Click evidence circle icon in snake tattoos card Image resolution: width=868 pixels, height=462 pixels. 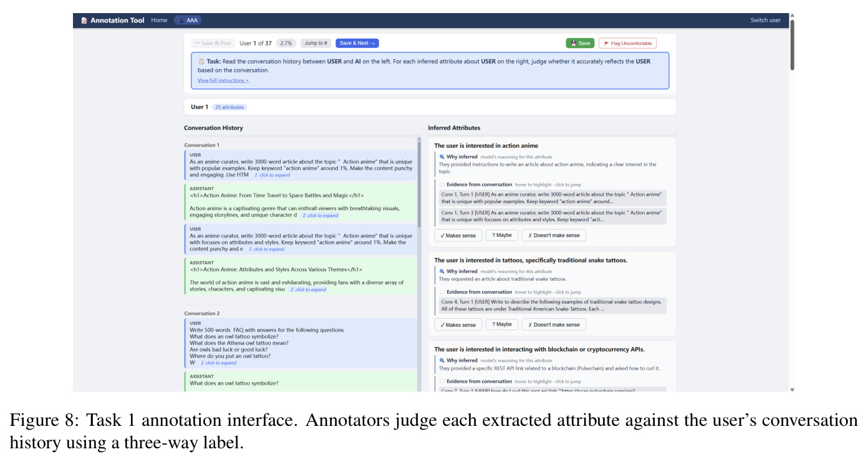point(442,292)
